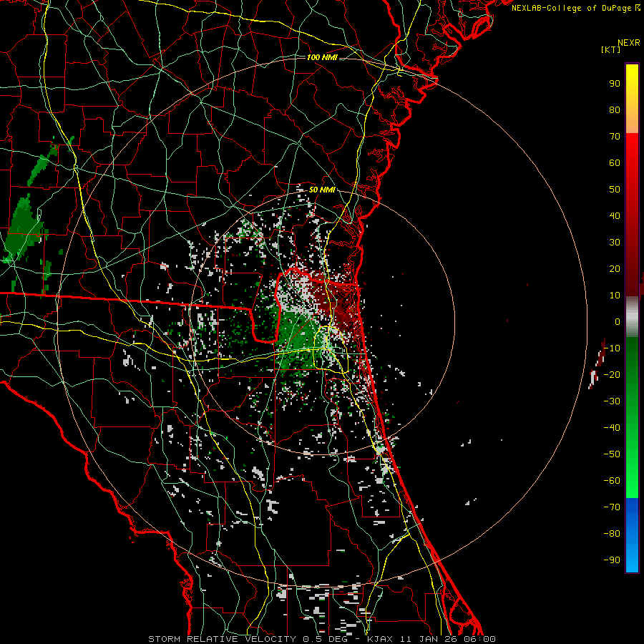Click the 60 value on the velocity scale
The width and height of the screenshot is (644, 644).
click(615, 163)
